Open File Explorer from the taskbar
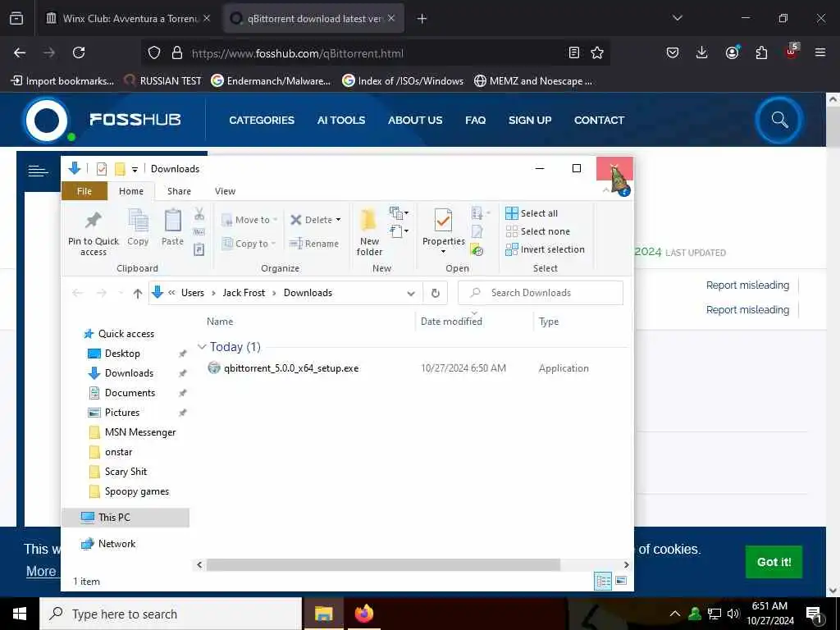The width and height of the screenshot is (840, 630). [x=323, y=614]
